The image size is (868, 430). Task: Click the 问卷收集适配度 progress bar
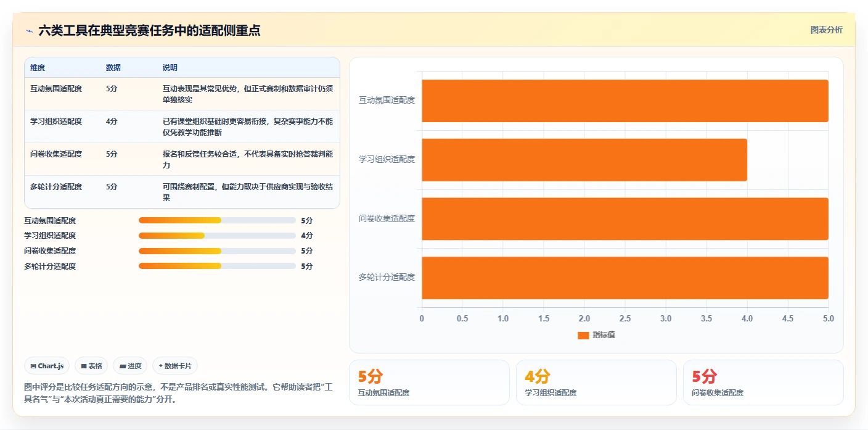217,251
